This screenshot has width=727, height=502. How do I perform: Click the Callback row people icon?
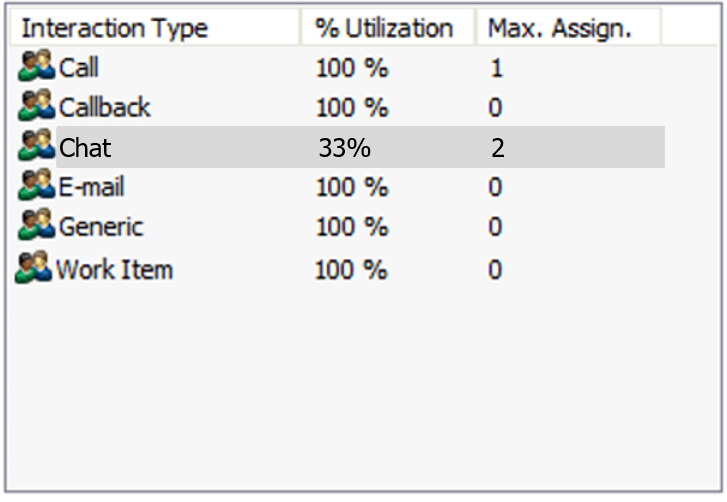(36, 106)
